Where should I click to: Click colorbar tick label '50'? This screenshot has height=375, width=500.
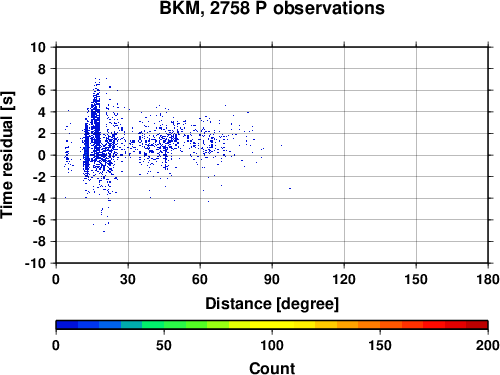pos(164,345)
